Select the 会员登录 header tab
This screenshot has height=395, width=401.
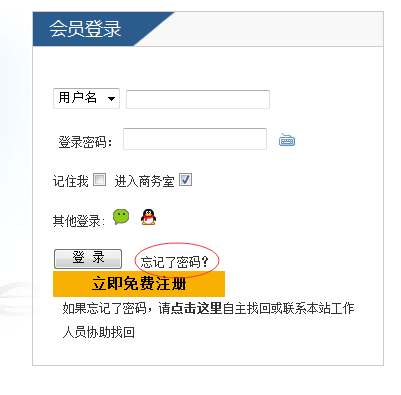click(x=85, y=29)
